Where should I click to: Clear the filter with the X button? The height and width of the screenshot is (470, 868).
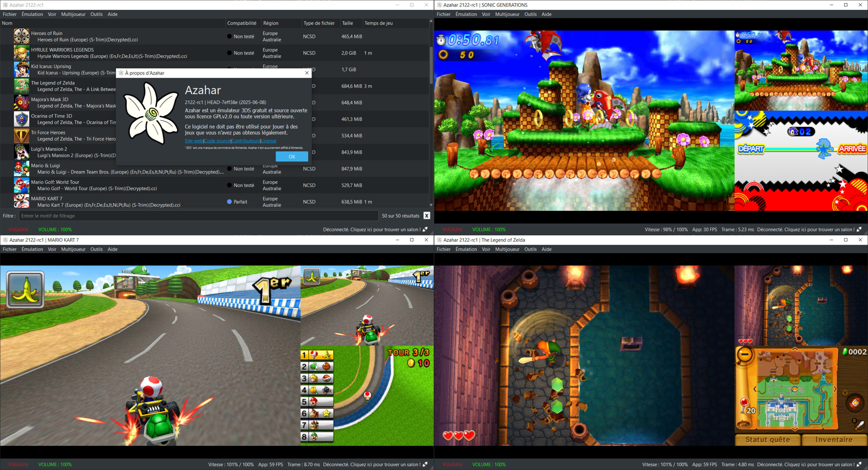click(427, 216)
